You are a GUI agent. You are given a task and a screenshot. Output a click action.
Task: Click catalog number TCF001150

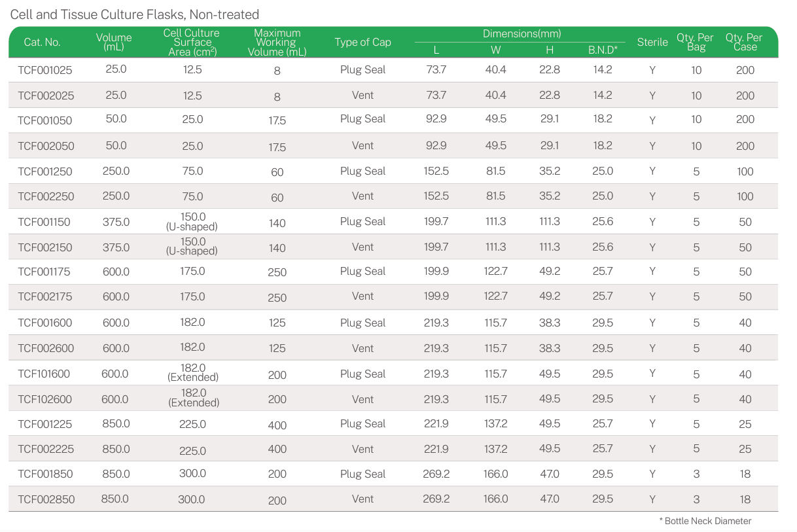click(44, 222)
